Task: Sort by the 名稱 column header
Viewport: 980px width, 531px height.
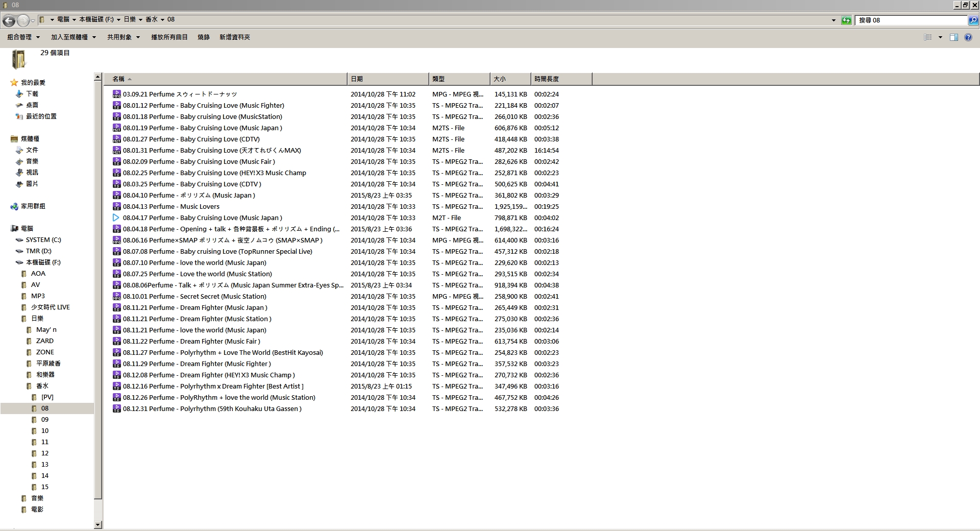Action: (225, 79)
